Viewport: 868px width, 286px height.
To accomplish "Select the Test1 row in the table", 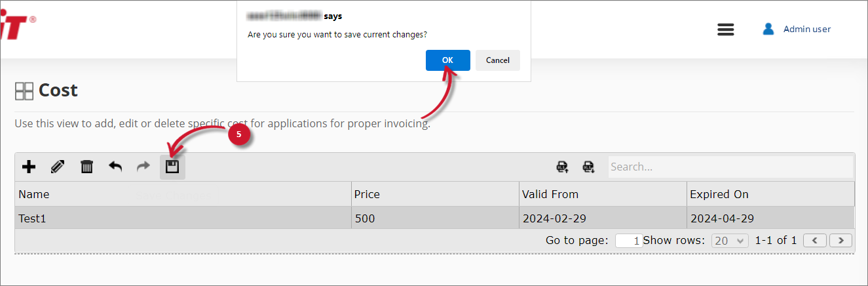I will (182, 218).
